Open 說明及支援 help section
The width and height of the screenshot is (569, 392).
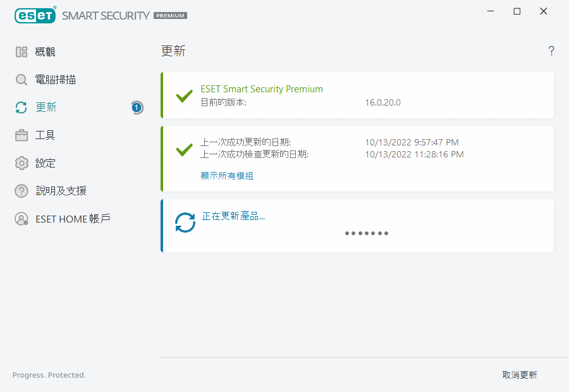pos(61,191)
